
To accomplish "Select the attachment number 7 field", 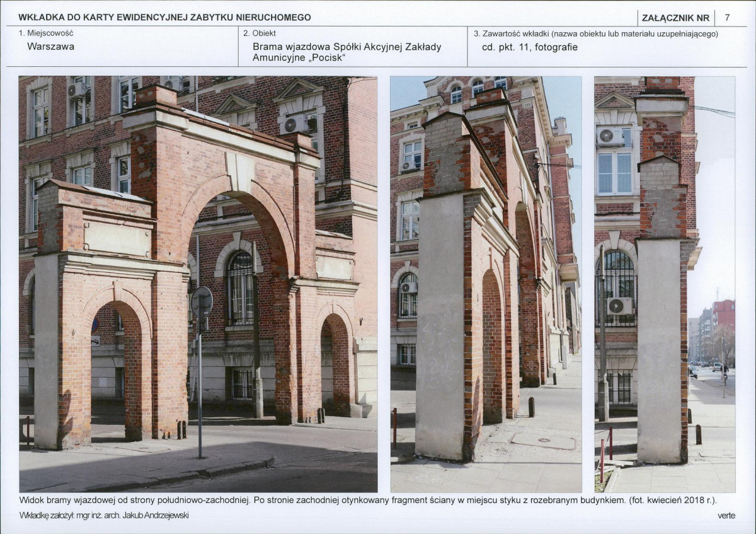I will tap(728, 18).
